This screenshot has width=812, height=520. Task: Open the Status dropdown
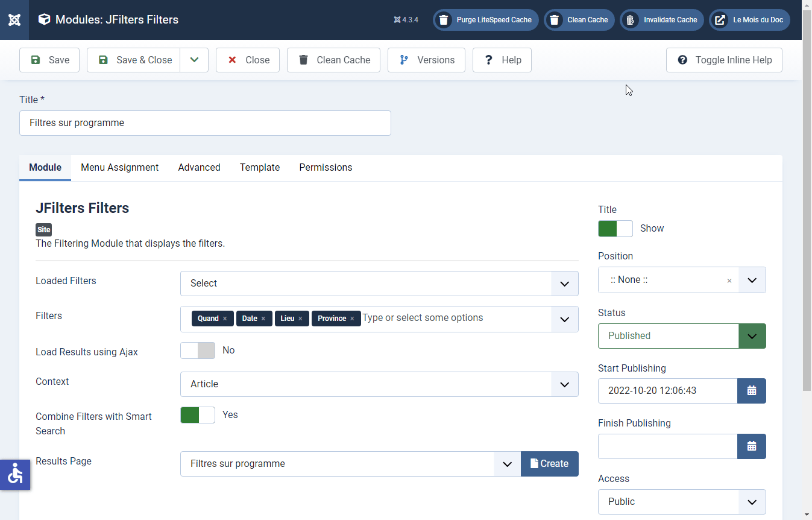pyautogui.click(x=682, y=336)
